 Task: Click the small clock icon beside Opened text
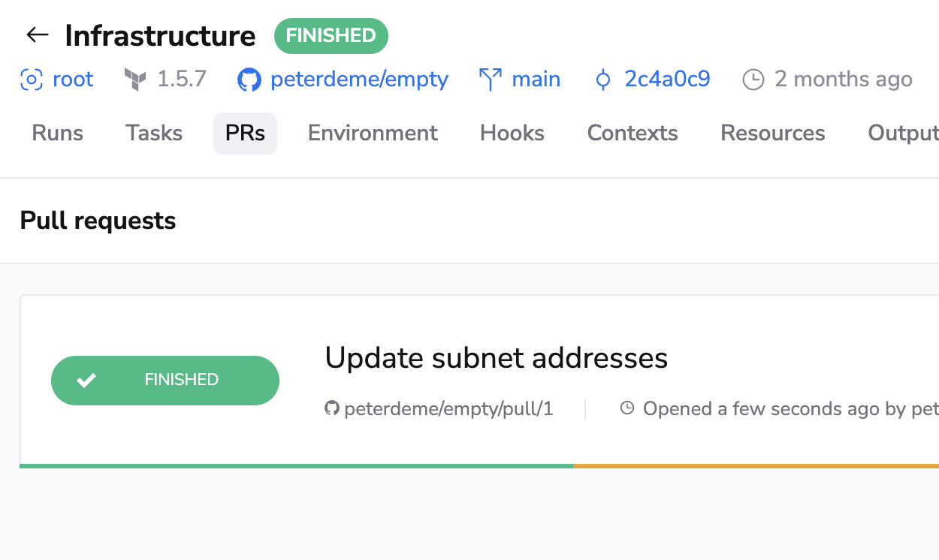627,408
